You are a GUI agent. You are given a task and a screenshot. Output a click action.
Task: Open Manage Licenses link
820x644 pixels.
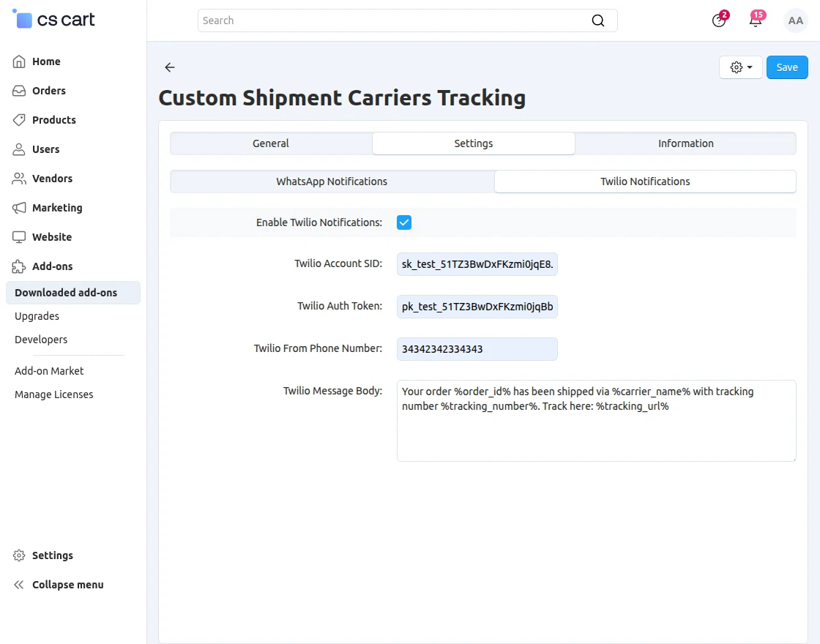54,394
